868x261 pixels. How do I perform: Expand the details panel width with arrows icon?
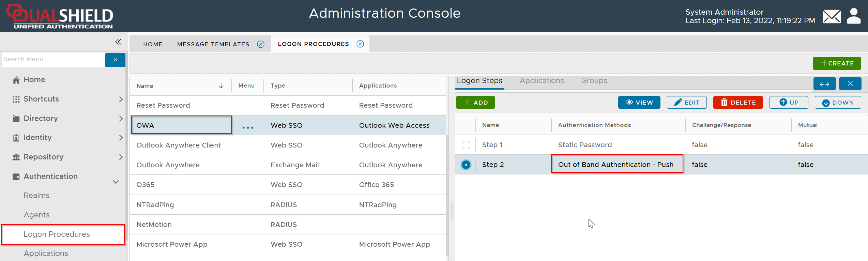[824, 84]
